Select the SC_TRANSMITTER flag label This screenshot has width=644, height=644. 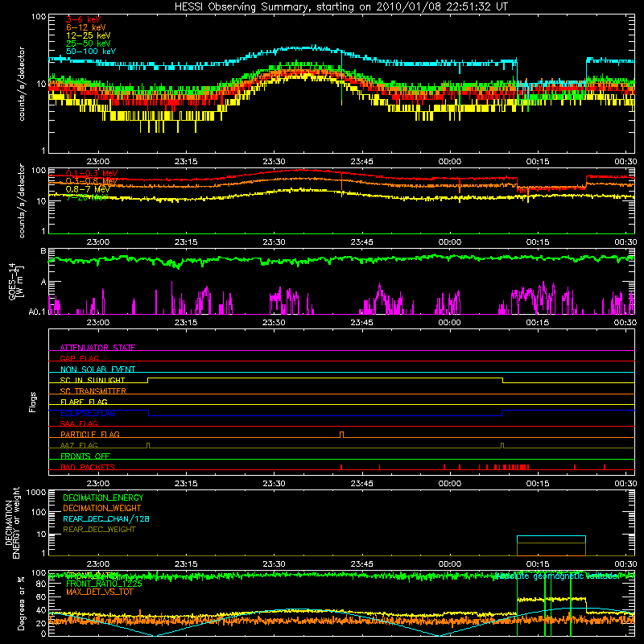coord(93,391)
